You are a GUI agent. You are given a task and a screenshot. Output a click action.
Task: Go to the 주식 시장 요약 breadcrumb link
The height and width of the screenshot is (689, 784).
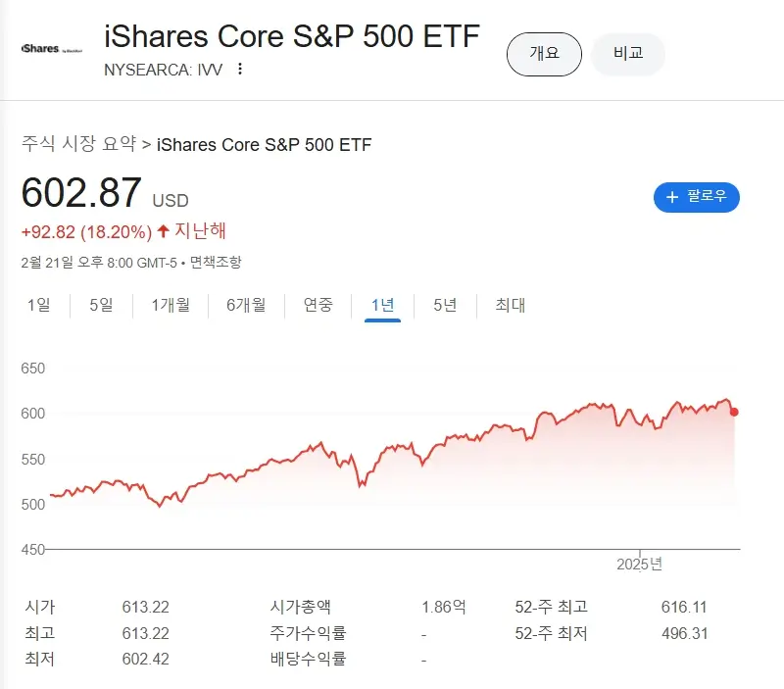coord(78,145)
